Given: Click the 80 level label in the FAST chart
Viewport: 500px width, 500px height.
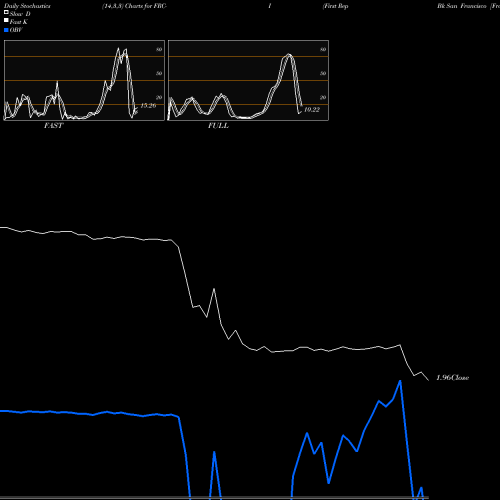Looking at the screenshot, I should 159,49.
